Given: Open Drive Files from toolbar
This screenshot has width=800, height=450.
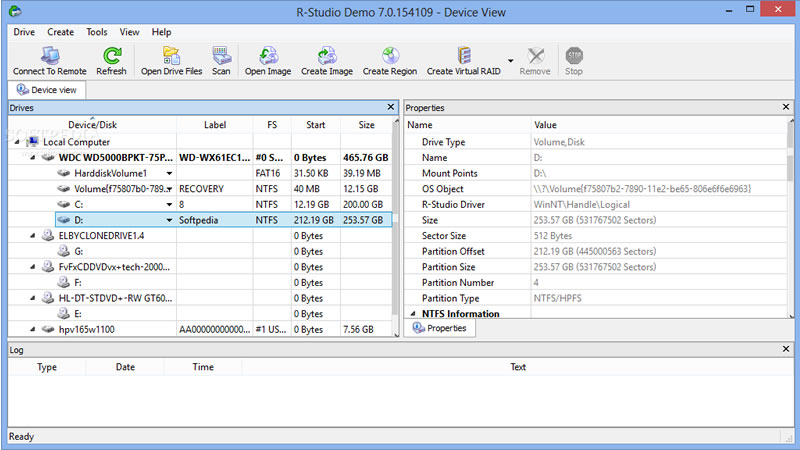Looking at the screenshot, I should [x=171, y=55].
